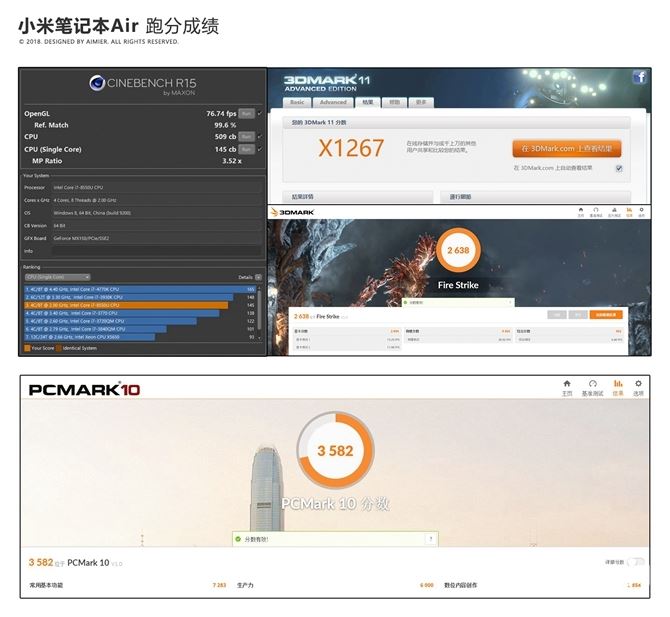Expand the left lower section header in 3DMark 11
670x617 pixels.
358,197
